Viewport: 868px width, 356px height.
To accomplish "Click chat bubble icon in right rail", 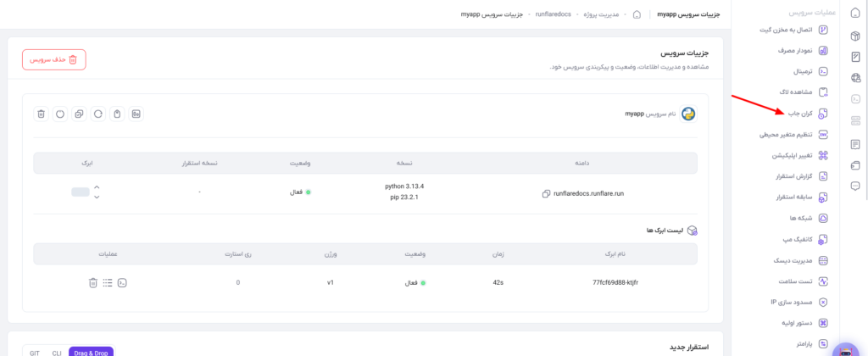I will 855,186.
